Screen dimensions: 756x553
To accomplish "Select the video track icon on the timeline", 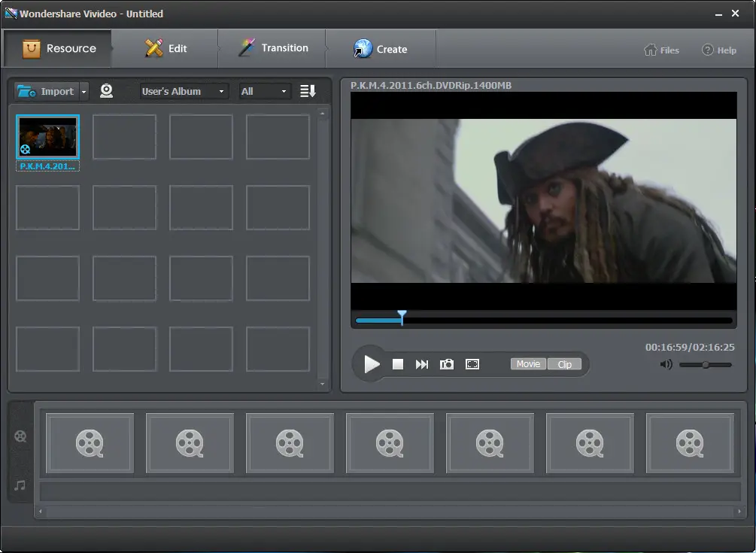I will [x=20, y=436].
